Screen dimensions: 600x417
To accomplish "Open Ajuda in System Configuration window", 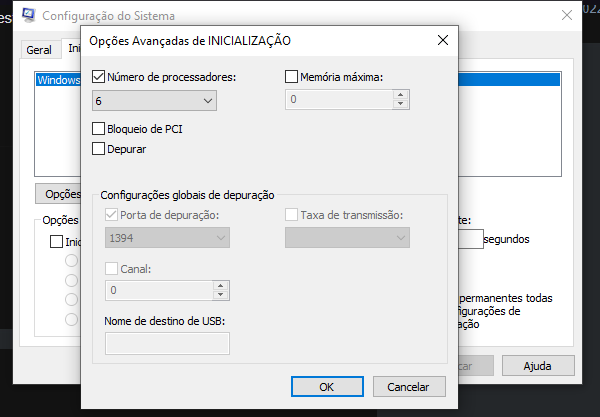I will tap(538, 366).
